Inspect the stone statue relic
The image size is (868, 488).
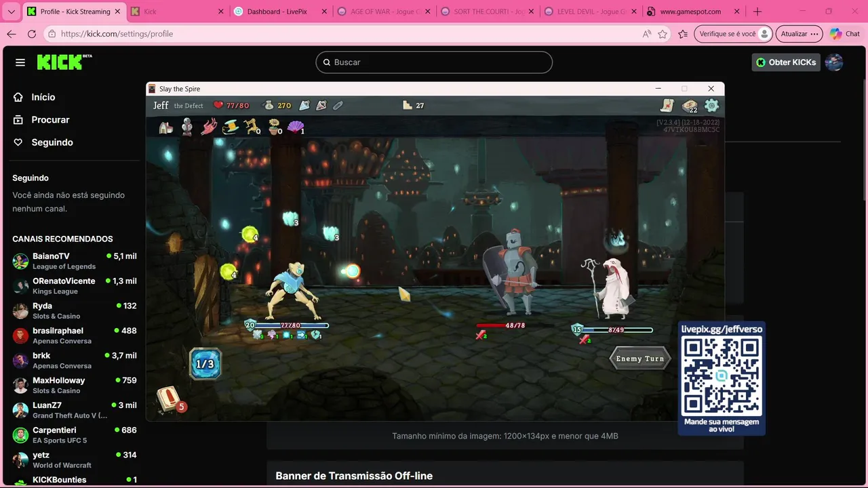pos(187,127)
